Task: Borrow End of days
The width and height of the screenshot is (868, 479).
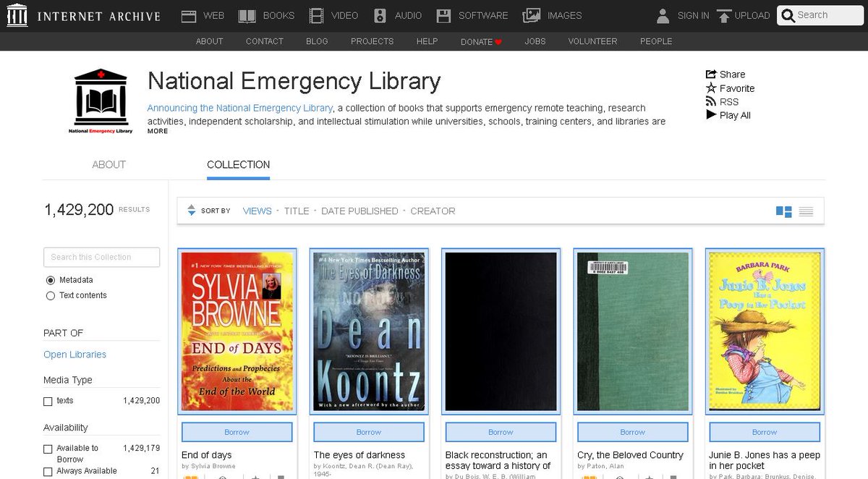Action: [x=237, y=432]
